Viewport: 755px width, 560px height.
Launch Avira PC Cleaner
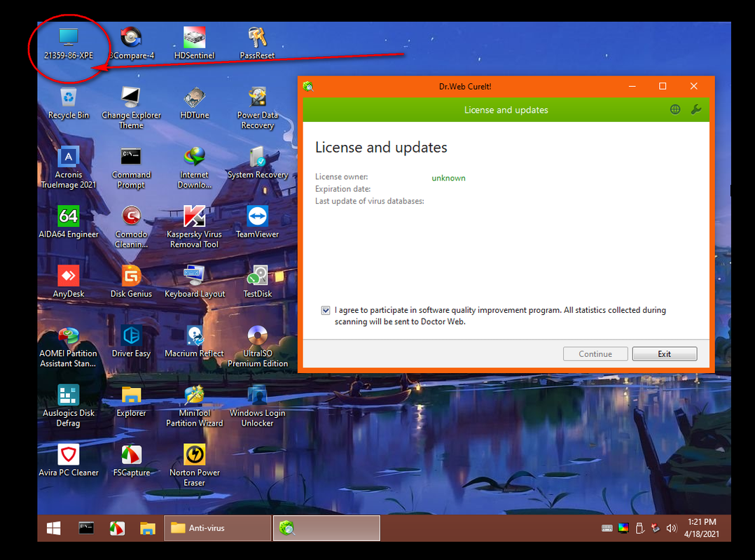[x=69, y=461]
